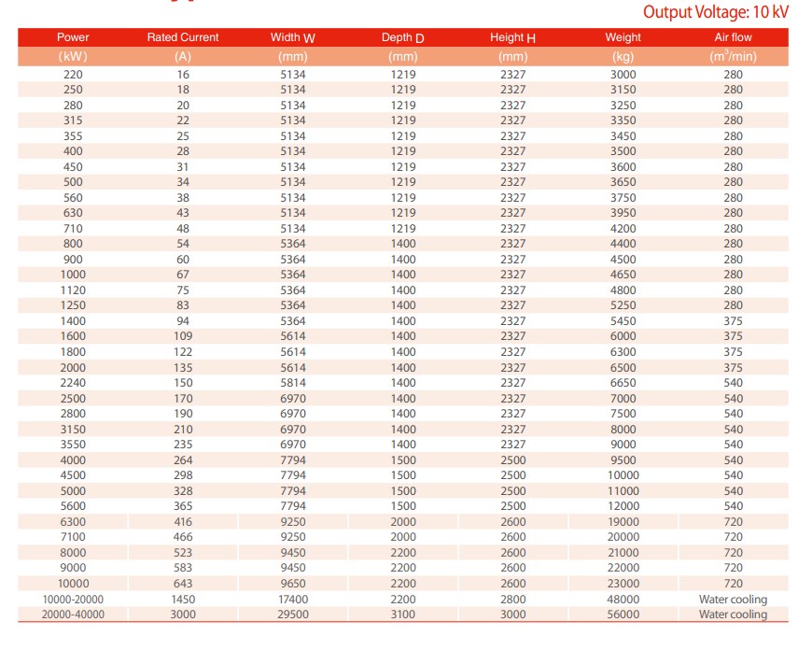Click rated current value 109
This screenshot has height=650, width=812.
click(x=183, y=336)
